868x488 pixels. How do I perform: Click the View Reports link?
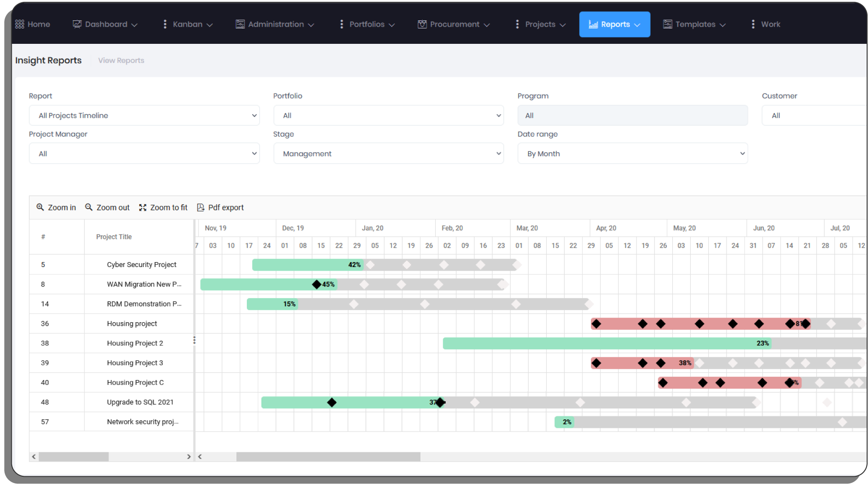(121, 61)
